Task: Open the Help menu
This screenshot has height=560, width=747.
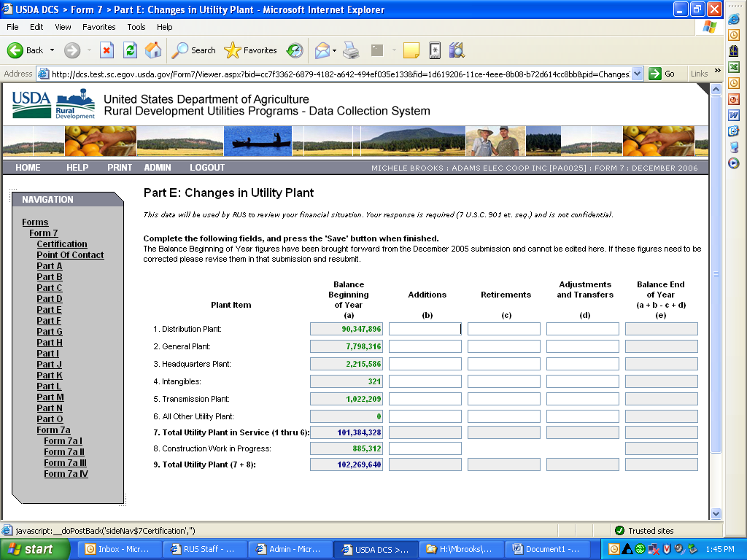Action: [165, 27]
